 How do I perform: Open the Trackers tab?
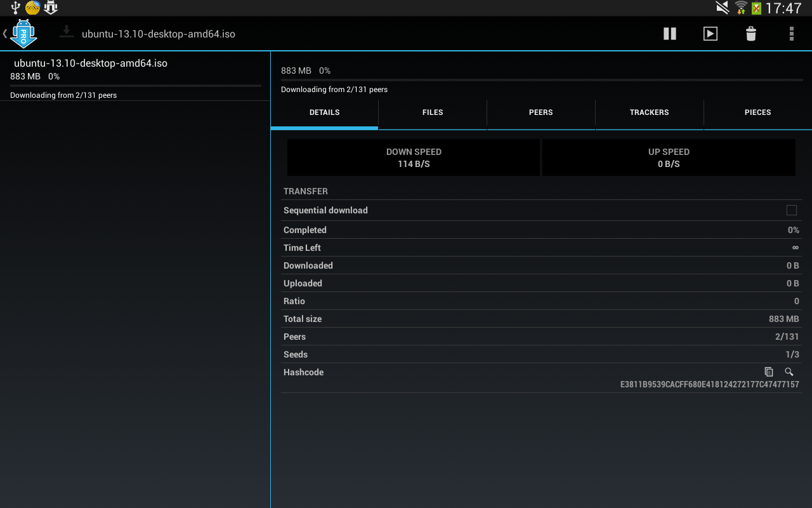pos(649,112)
